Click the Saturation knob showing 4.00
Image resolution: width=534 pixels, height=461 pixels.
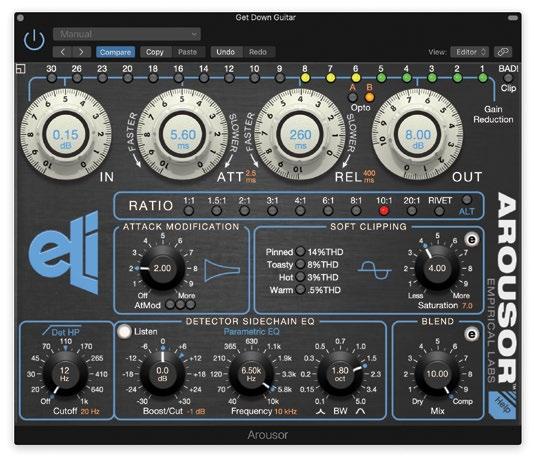click(x=437, y=268)
